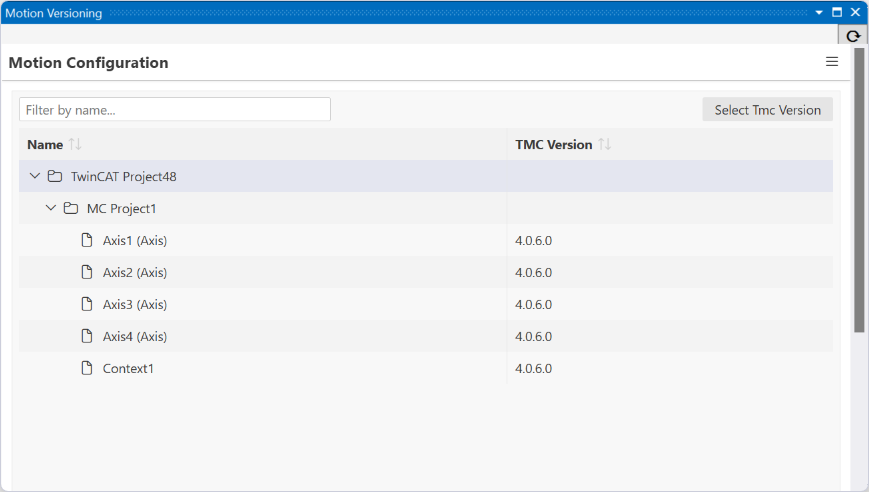This screenshot has height=492, width=869.
Task: Click the 4.0.6.0 version for Context1
Action: (x=533, y=368)
